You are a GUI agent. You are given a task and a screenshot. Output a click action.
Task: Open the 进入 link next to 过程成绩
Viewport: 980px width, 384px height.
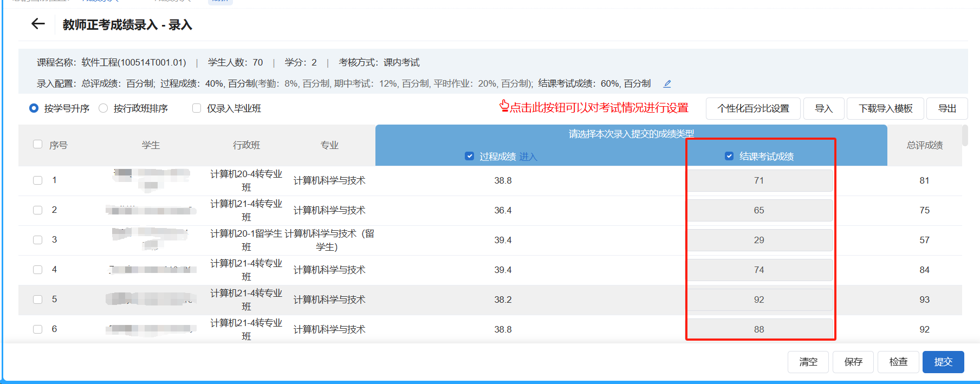[x=528, y=157]
